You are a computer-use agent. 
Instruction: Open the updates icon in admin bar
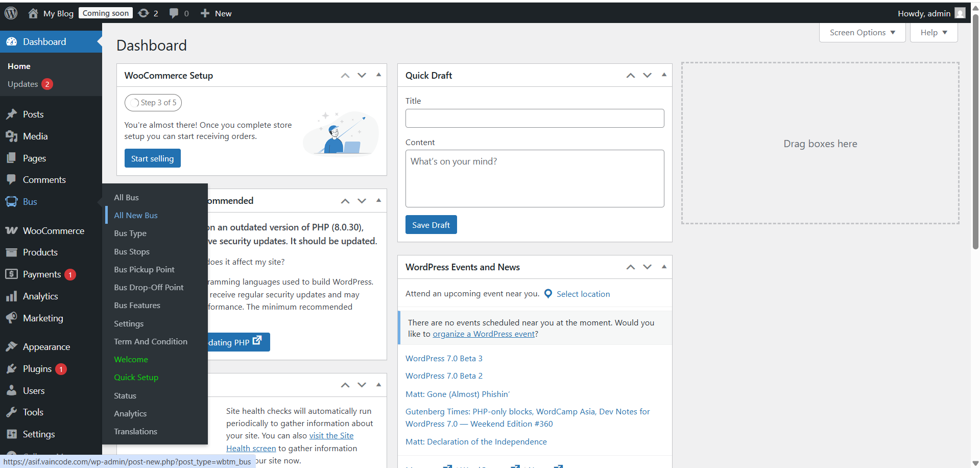[x=144, y=13]
